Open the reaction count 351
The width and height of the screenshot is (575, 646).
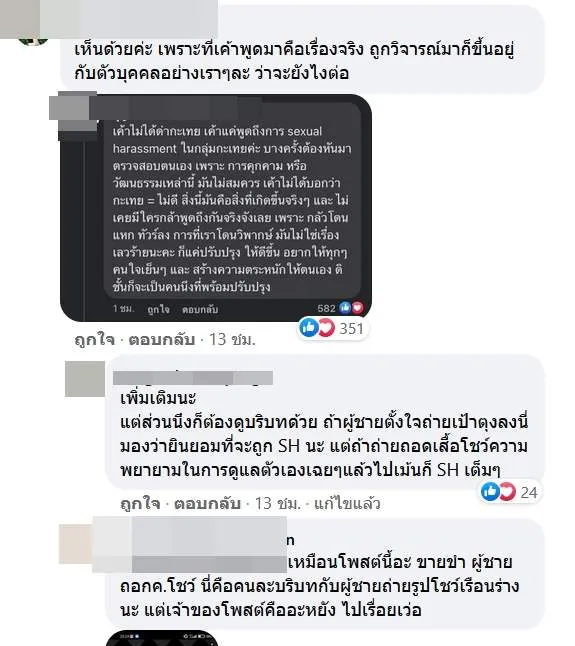click(351, 328)
